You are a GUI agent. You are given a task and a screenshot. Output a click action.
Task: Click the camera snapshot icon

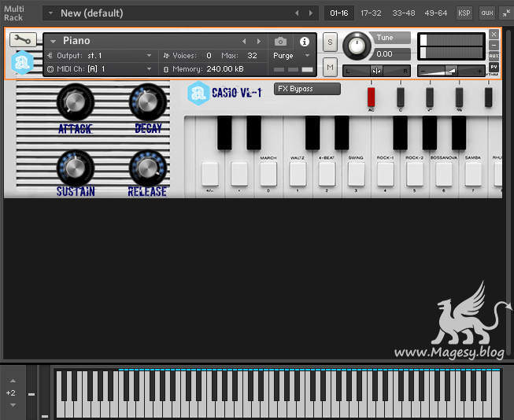point(280,41)
